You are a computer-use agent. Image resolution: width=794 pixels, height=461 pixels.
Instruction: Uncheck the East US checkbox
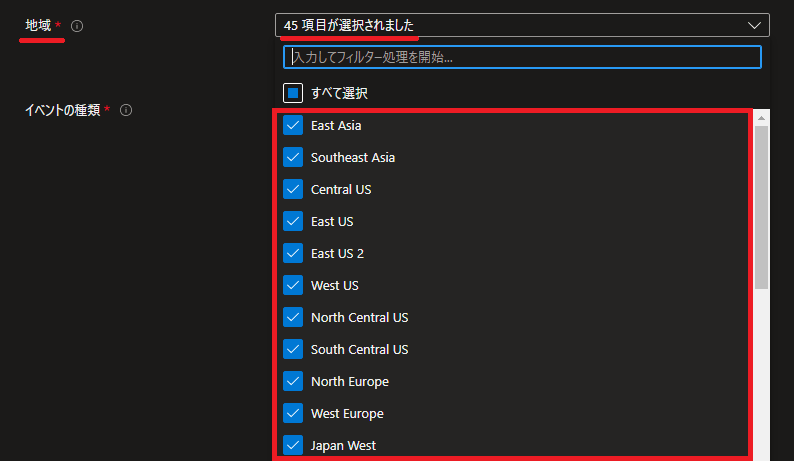click(293, 221)
